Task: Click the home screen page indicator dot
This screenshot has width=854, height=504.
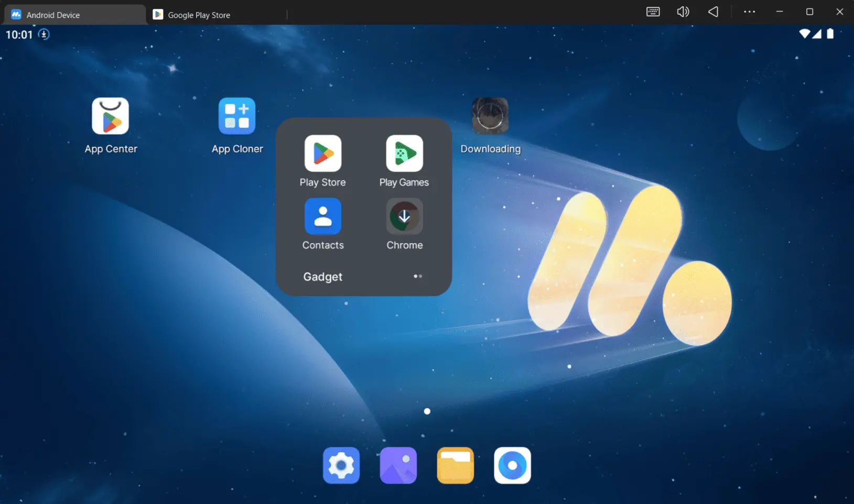Action: (x=427, y=411)
